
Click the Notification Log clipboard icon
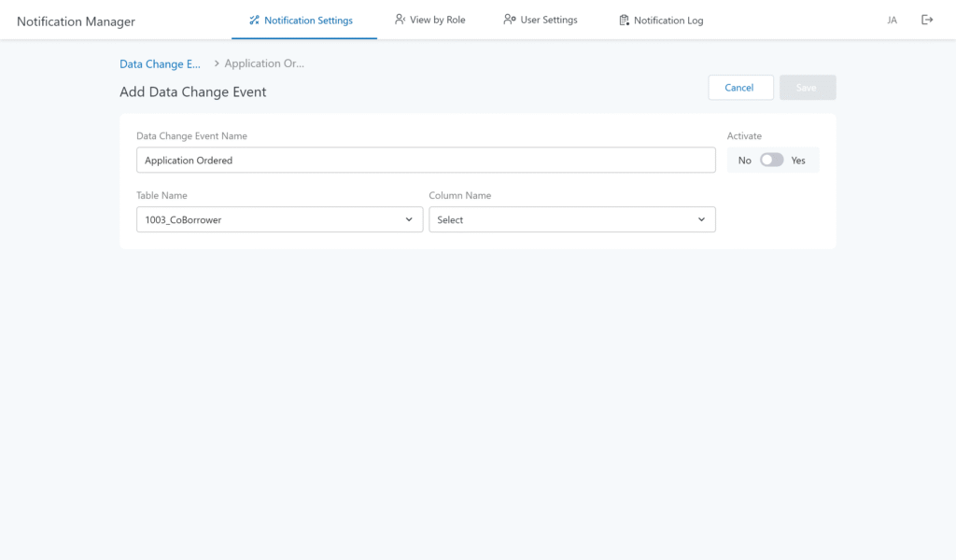click(624, 21)
